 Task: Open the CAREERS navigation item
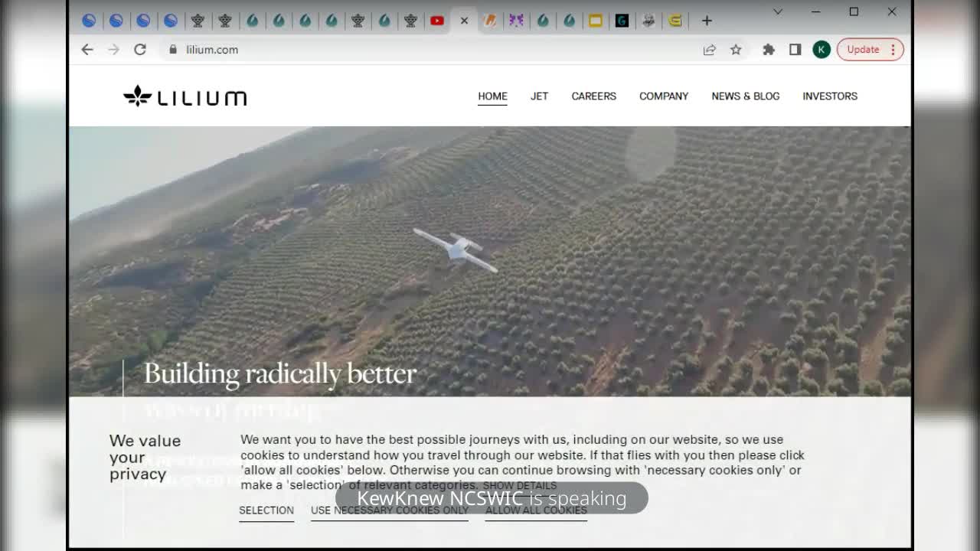pyautogui.click(x=593, y=96)
